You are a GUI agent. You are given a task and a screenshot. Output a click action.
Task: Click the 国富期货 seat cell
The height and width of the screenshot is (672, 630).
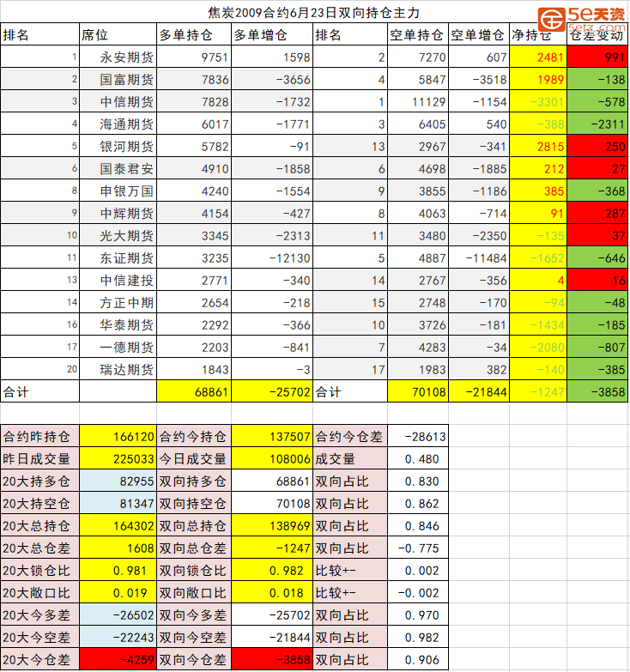point(118,79)
